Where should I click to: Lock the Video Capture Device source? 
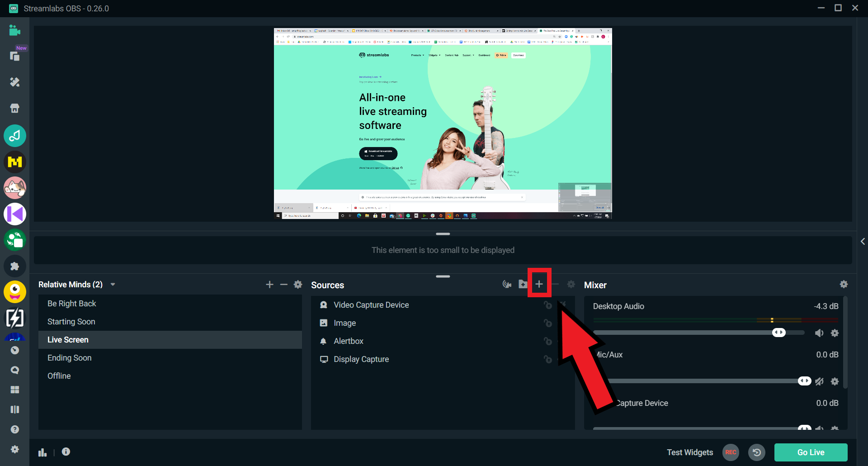point(547,305)
